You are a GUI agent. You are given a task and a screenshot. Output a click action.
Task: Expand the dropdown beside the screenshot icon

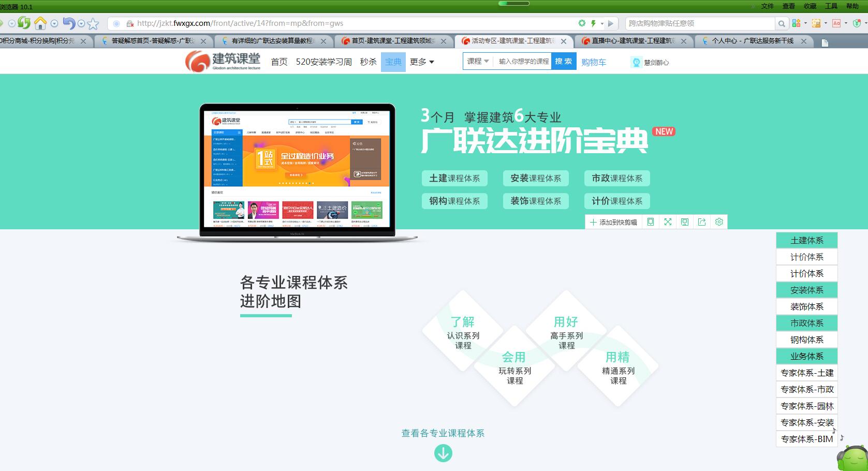[x=826, y=23]
